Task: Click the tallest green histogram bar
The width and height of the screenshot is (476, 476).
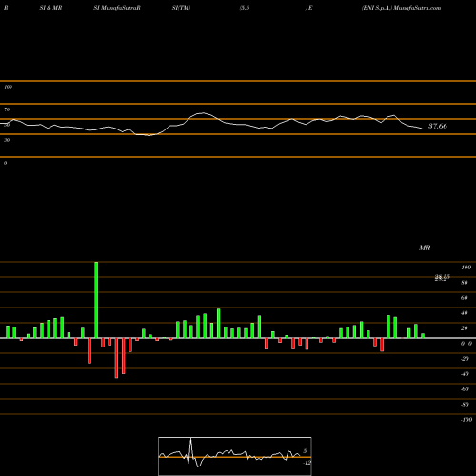Action: coord(96,300)
